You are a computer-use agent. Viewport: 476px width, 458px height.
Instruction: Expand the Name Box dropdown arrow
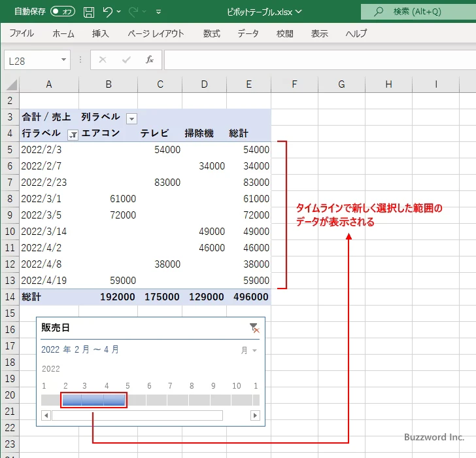[x=64, y=60]
